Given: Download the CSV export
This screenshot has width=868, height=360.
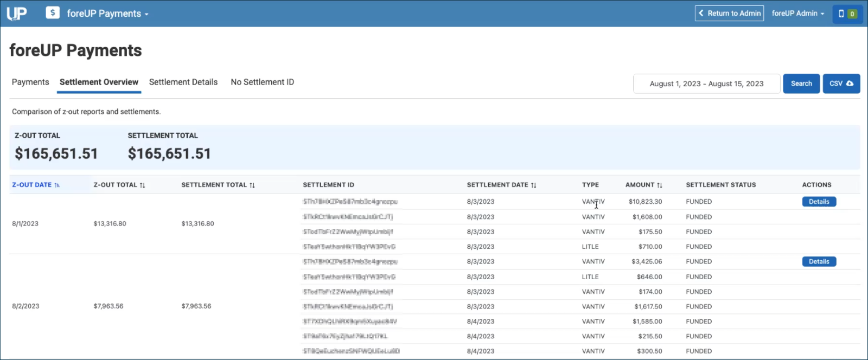Looking at the screenshot, I should pos(841,83).
